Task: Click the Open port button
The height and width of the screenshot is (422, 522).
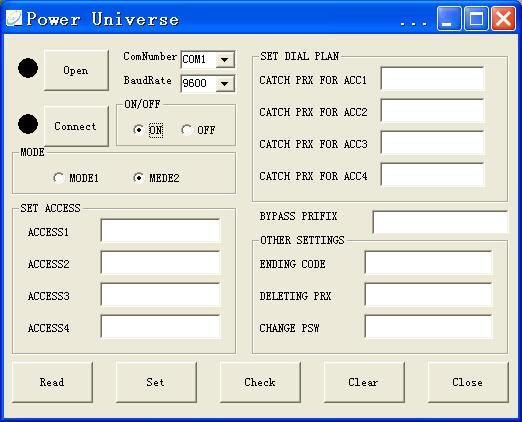Action: click(x=76, y=70)
